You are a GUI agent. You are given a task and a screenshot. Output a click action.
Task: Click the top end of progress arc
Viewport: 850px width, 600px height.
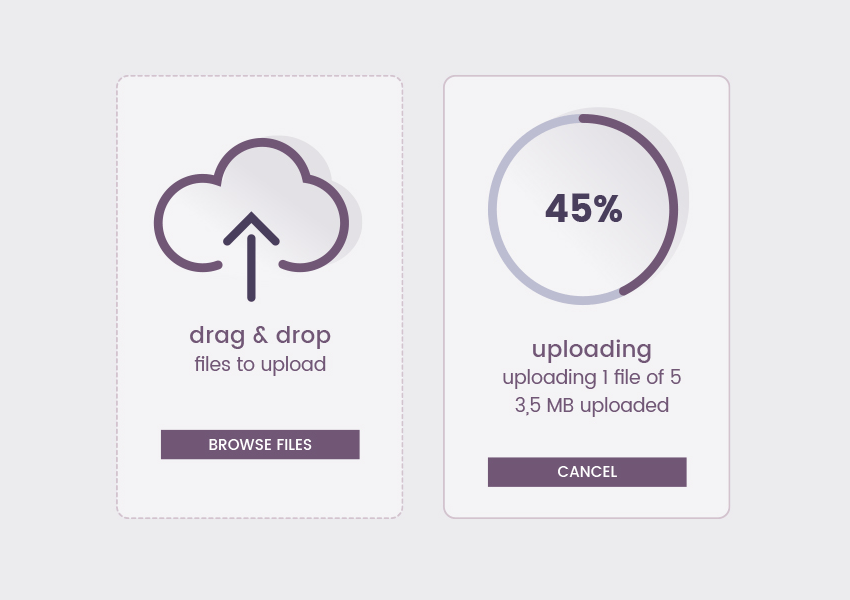583,118
